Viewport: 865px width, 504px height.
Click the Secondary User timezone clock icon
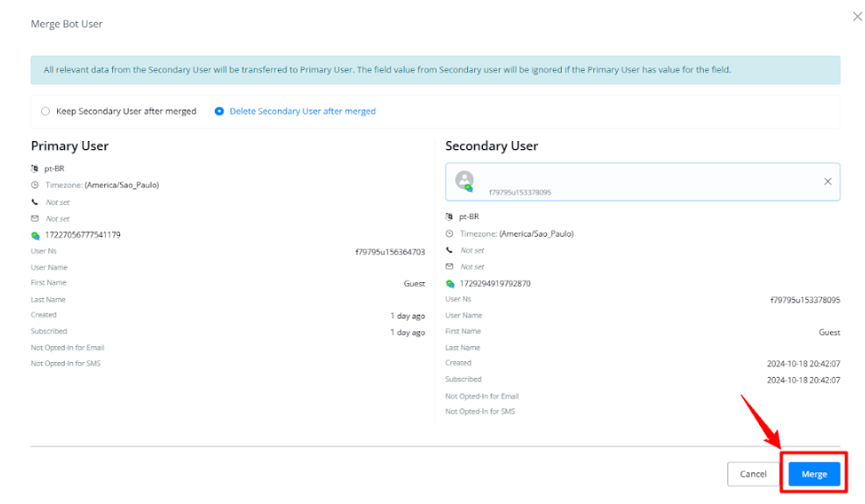pos(450,234)
